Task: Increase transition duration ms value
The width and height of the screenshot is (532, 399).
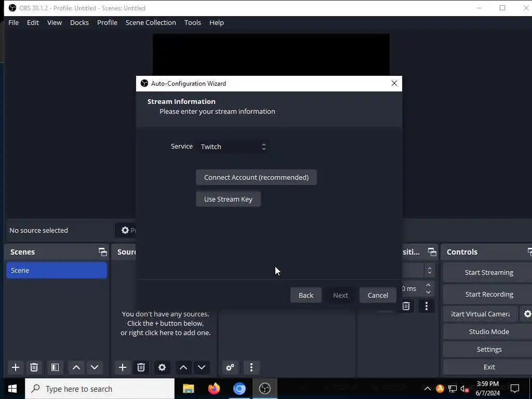Action: pyautogui.click(x=428, y=285)
